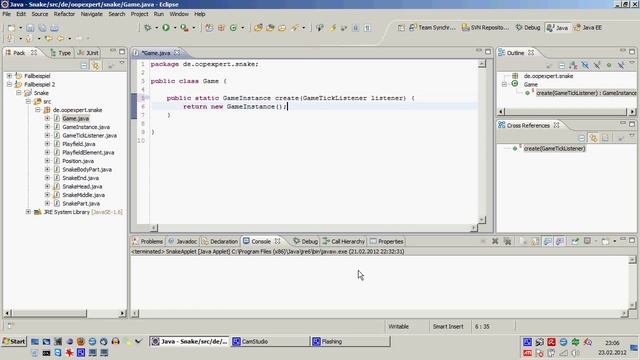The image size is (640, 360).
Task: Click the New Java Class green C icon
Action: click(233, 28)
